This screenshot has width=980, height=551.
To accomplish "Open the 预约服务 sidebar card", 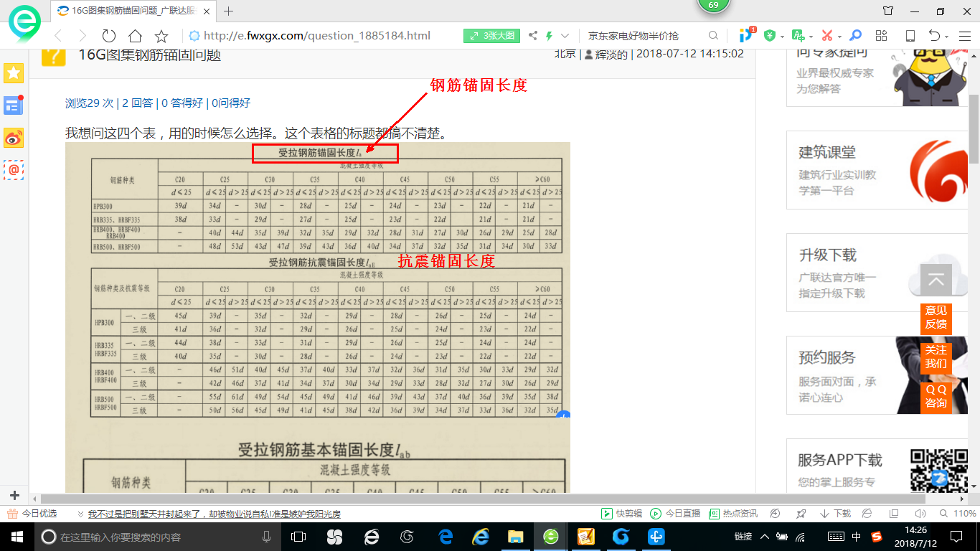I will (877, 375).
